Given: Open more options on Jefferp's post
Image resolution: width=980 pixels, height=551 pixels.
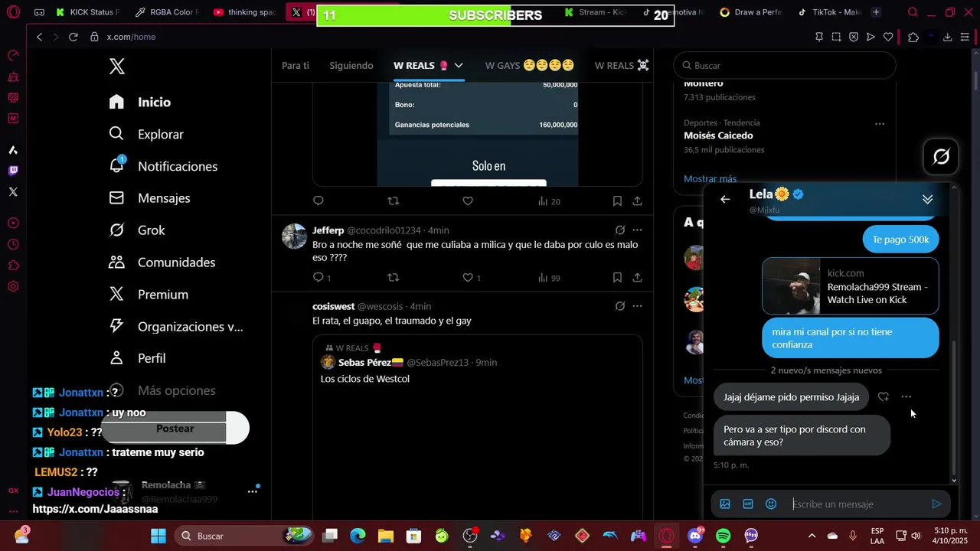Looking at the screenshot, I should (637, 230).
